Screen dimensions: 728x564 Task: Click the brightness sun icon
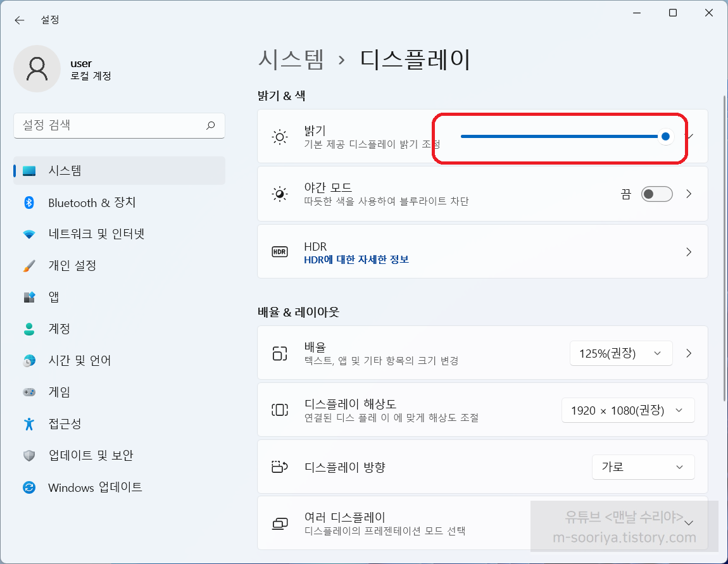click(x=280, y=137)
